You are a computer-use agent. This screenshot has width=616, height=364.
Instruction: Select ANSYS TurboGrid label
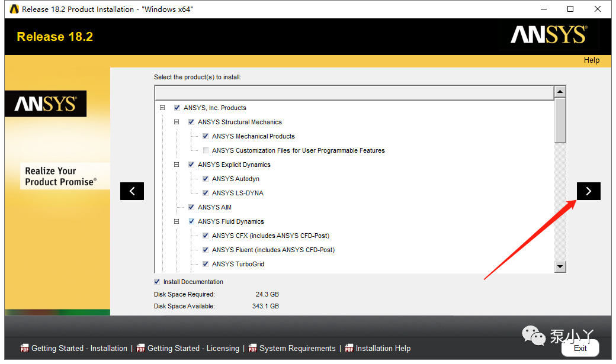pos(238,264)
